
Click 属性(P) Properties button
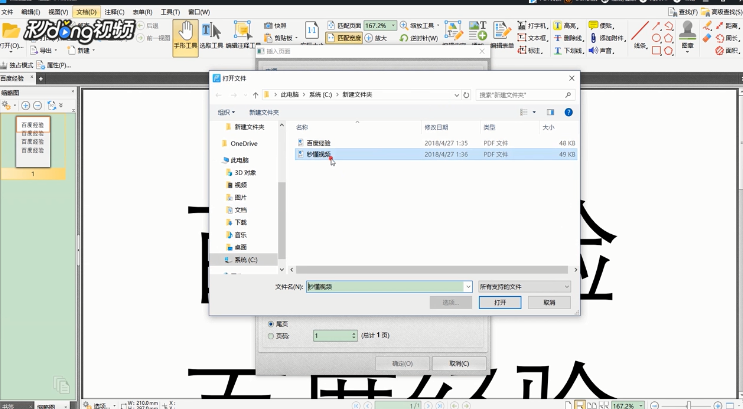point(54,65)
